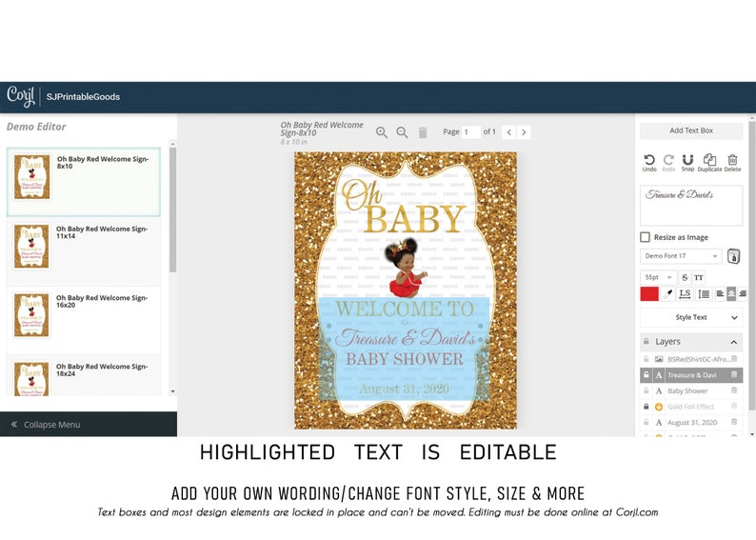Viewport: 756px width, 540px height.
Task: Select Oh Baby Red Welcome Sign-16x20 template
Action: point(84,320)
